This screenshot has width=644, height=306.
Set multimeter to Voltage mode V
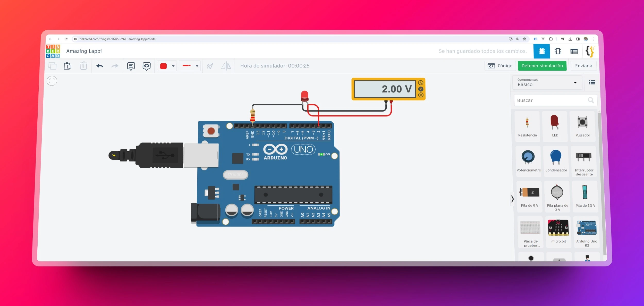[x=421, y=89]
